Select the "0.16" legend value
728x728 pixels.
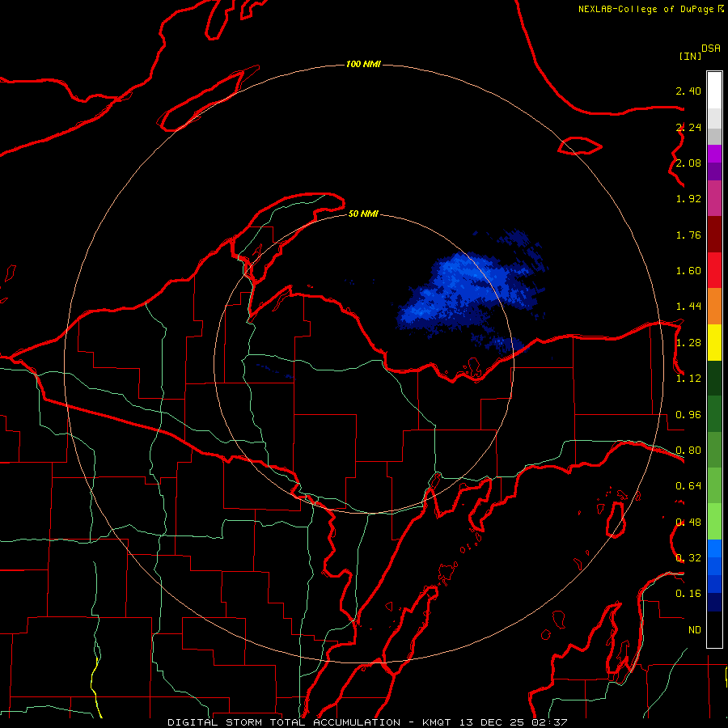(688, 594)
